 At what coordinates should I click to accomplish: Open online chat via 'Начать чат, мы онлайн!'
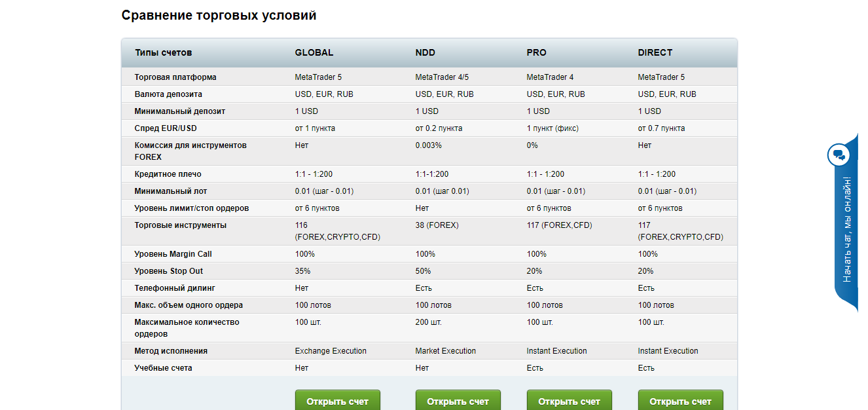point(847,229)
